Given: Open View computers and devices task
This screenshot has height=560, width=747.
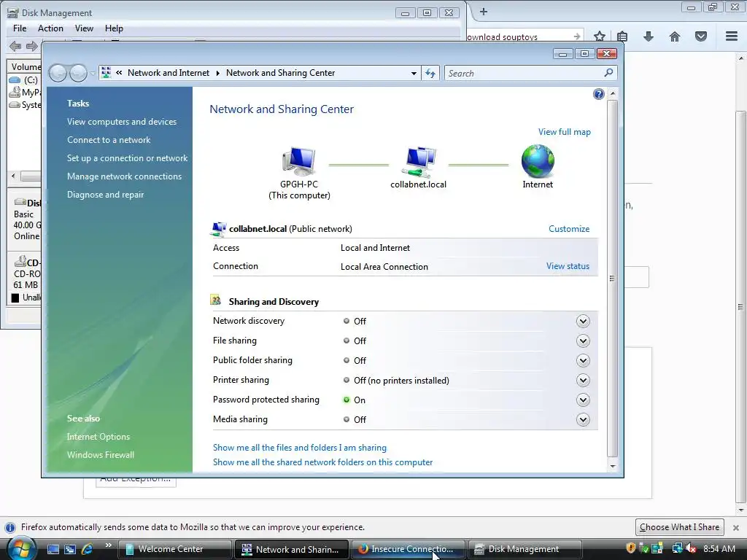Looking at the screenshot, I should coord(122,122).
